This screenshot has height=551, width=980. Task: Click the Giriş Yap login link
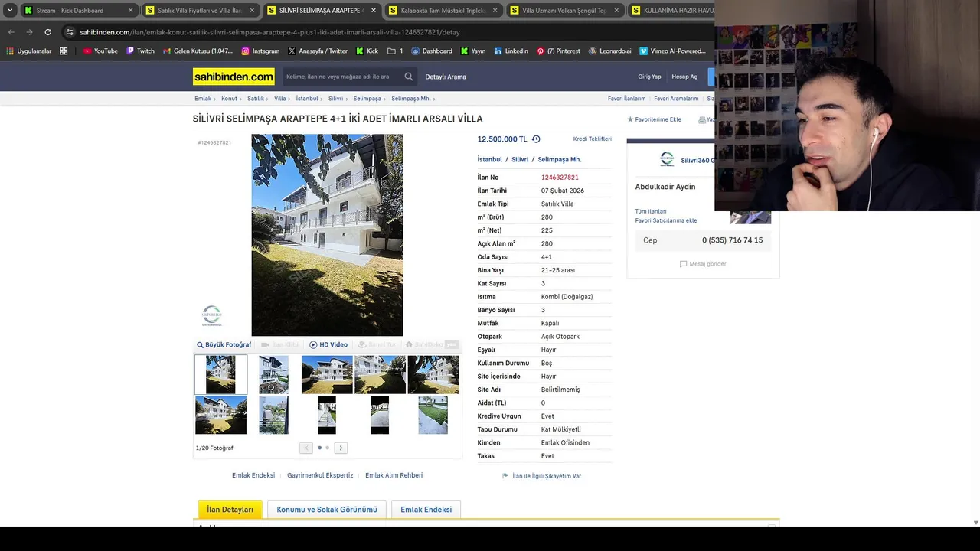point(649,77)
